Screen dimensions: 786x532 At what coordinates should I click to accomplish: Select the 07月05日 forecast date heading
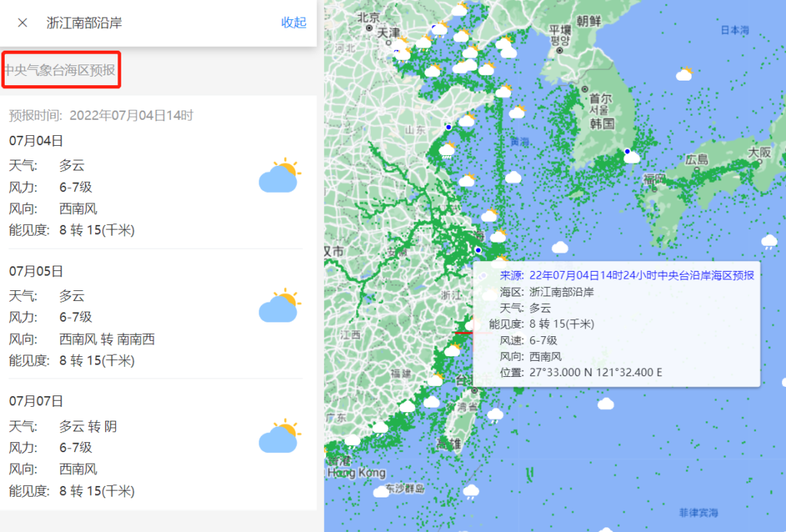click(36, 271)
